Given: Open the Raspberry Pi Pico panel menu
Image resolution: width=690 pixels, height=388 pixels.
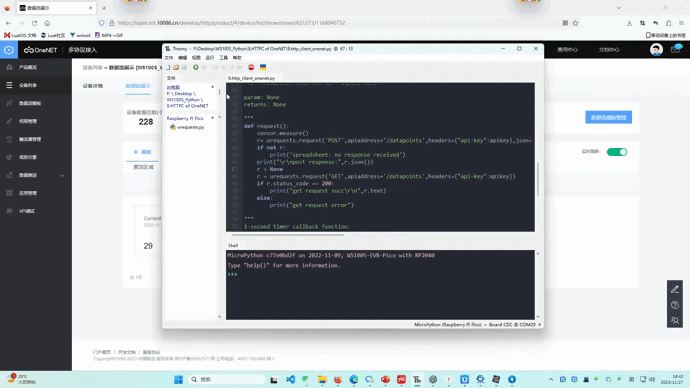Looking at the screenshot, I should point(213,118).
